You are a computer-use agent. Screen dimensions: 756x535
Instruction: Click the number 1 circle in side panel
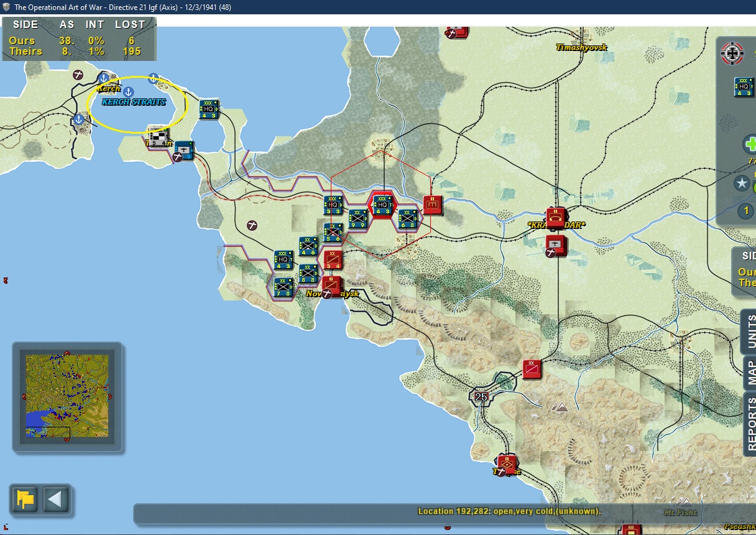click(x=747, y=211)
